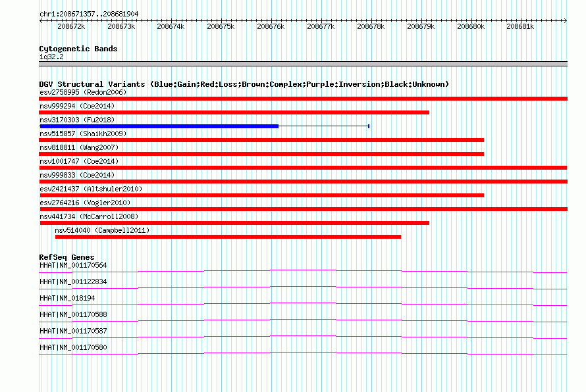
Task: Click the 208679k ruler tick label
Action: [x=421, y=26]
